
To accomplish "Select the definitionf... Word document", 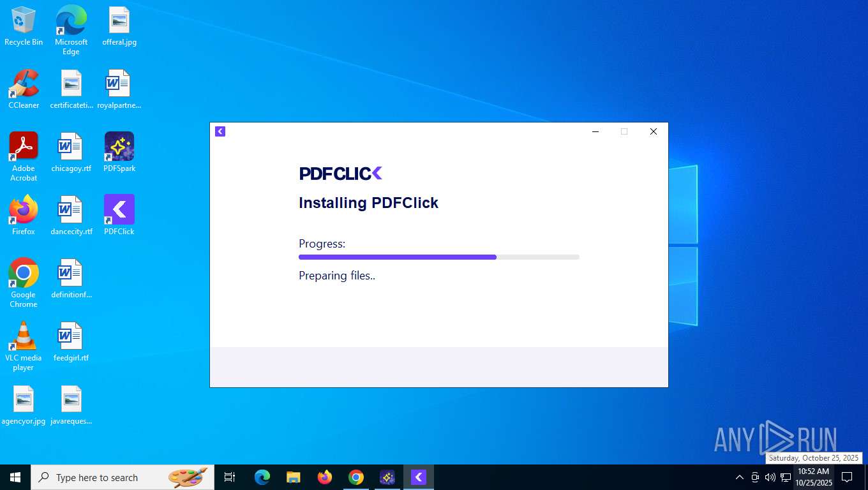I will (x=71, y=279).
